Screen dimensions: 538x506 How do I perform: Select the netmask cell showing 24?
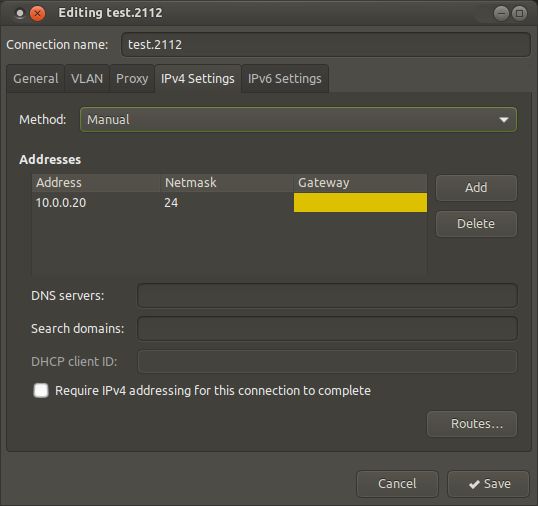(227, 202)
